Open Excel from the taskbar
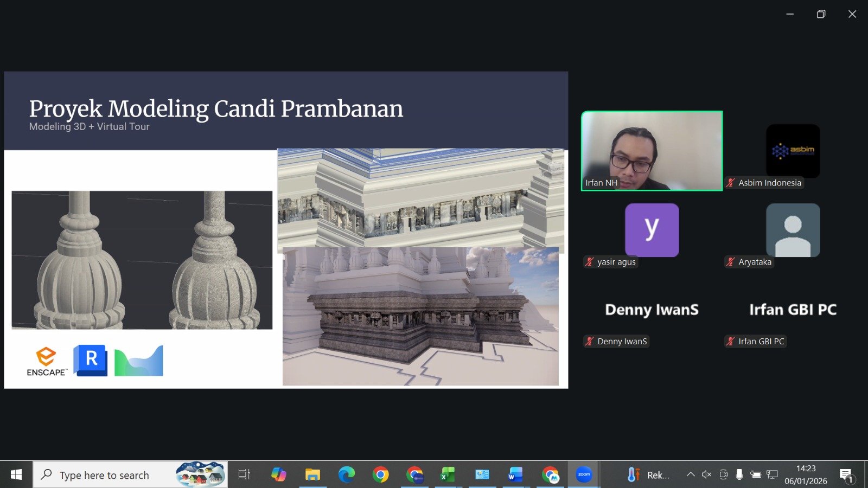868x488 pixels. (448, 475)
